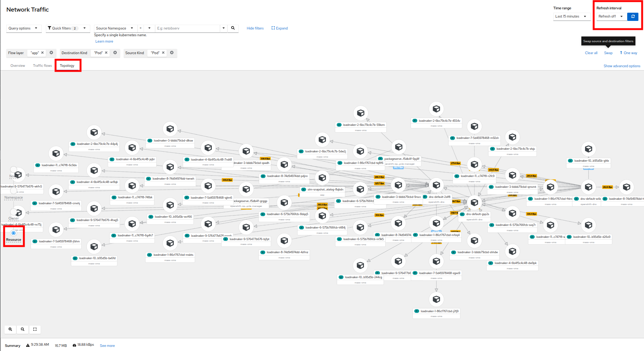The height and width of the screenshot is (351, 644).
Task: Remove the "Pod" Destination Kind filter value
Action: (x=106, y=53)
